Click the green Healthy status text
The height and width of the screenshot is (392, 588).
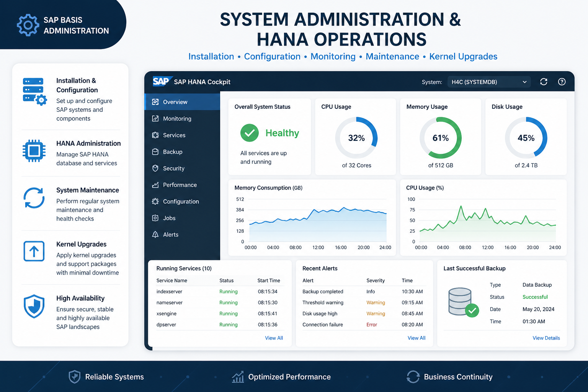[x=282, y=133]
